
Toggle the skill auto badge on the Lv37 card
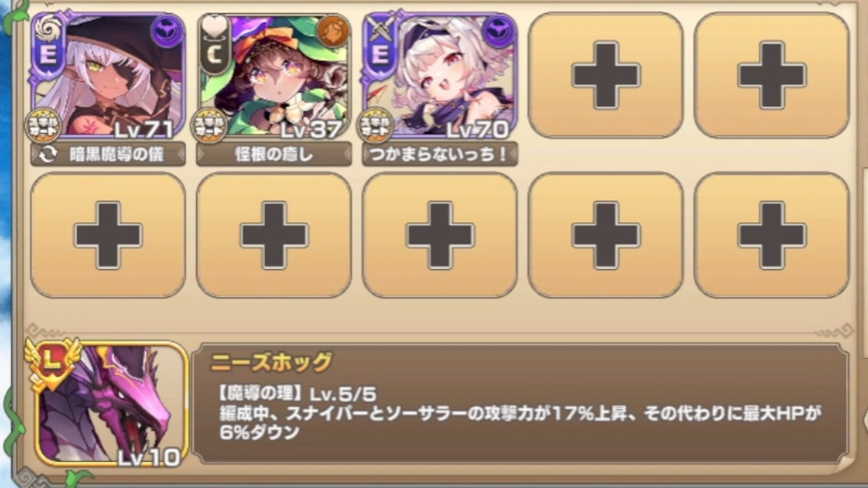click(x=209, y=127)
